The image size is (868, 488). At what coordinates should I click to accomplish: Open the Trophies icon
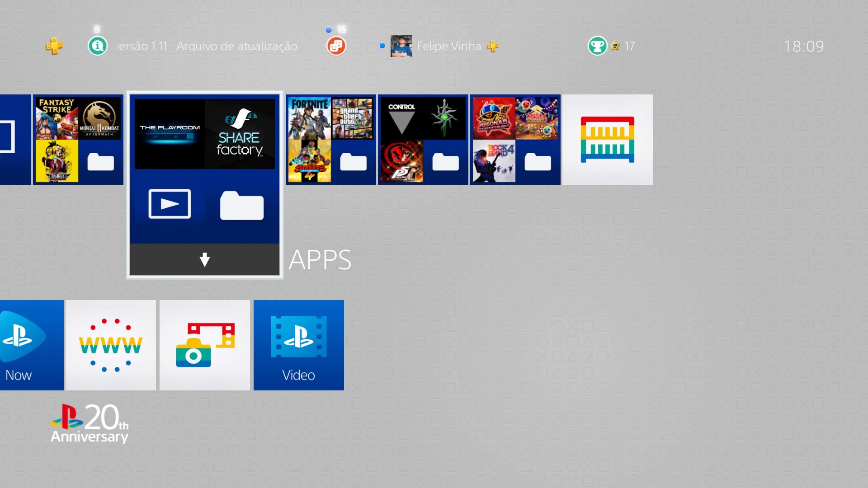coord(597,46)
